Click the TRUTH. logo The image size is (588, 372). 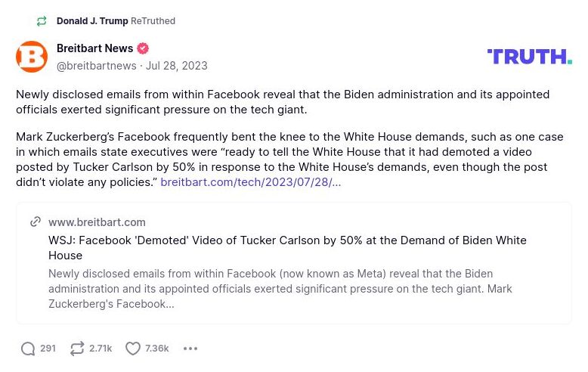(x=529, y=57)
